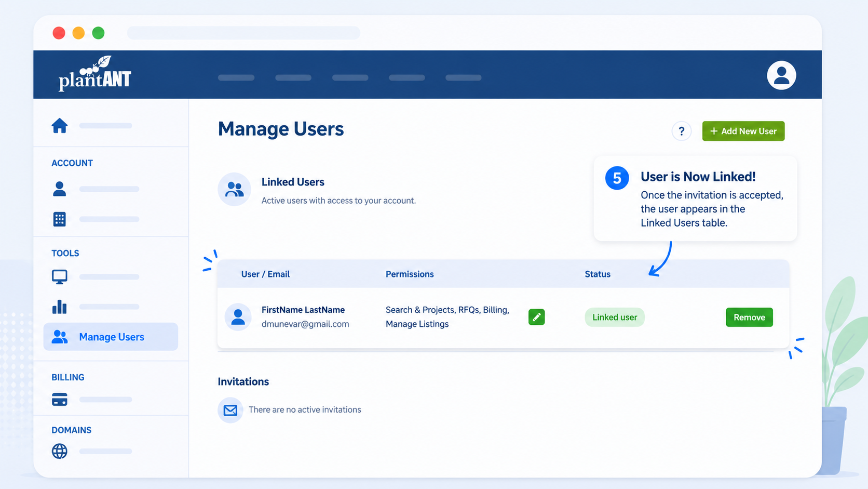
Task: Select the email dmunevar@gmail.com
Action: [x=305, y=324]
